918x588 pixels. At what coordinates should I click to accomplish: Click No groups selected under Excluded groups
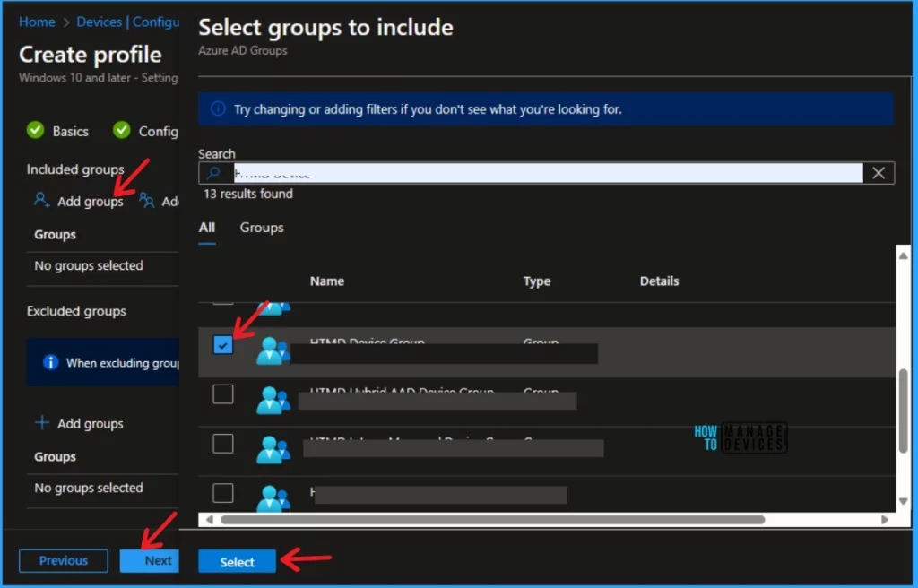(x=89, y=488)
